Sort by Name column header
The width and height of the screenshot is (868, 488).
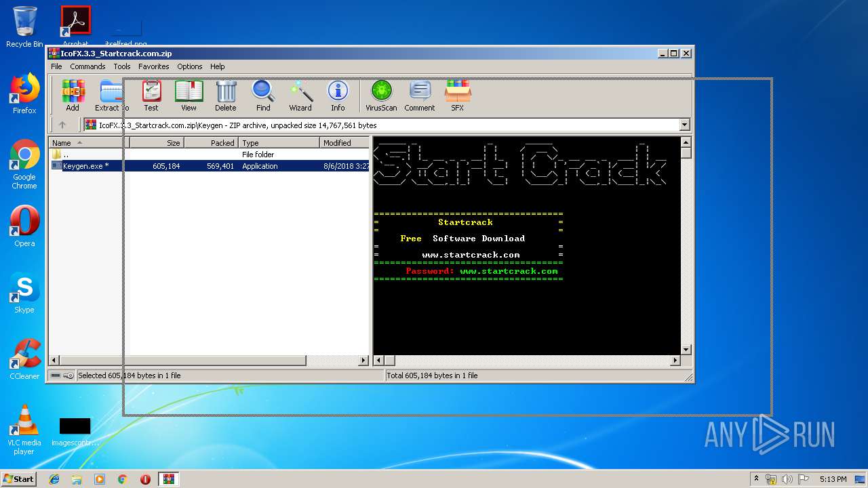point(89,143)
